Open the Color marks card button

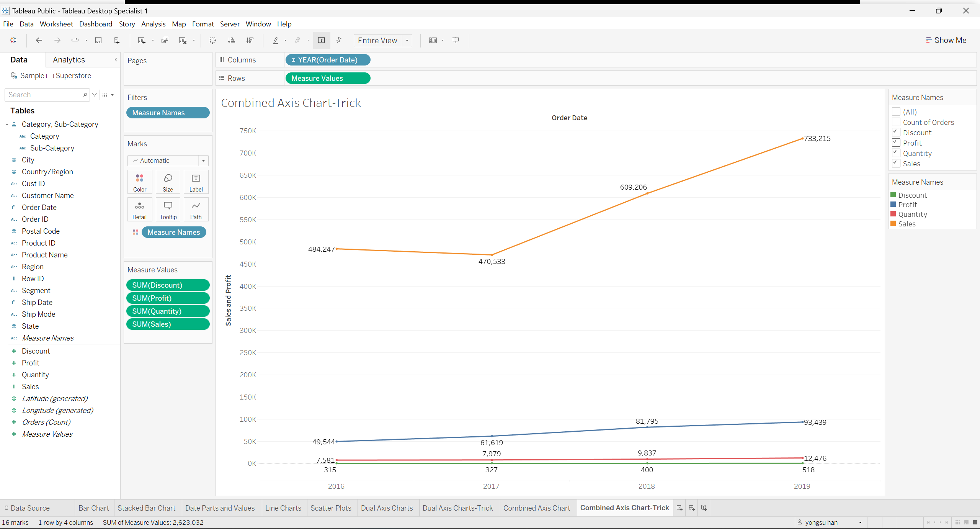point(140,182)
